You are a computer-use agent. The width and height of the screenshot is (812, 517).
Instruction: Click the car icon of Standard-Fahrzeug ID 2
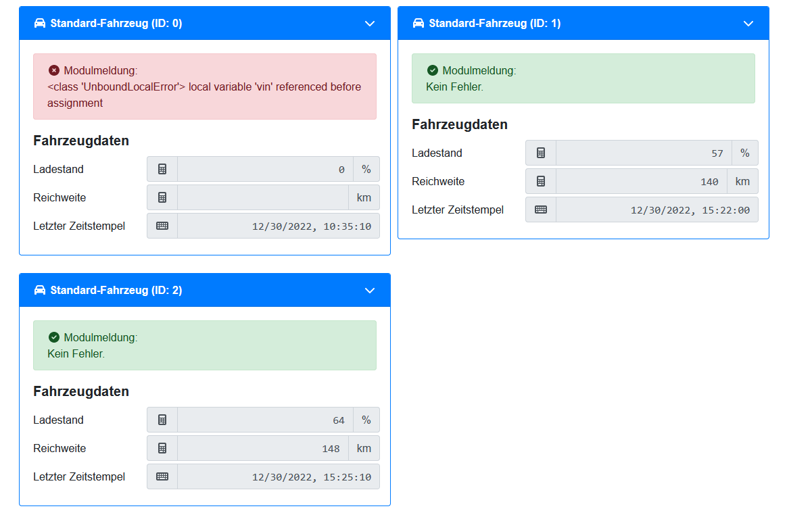pyautogui.click(x=40, y=291)
